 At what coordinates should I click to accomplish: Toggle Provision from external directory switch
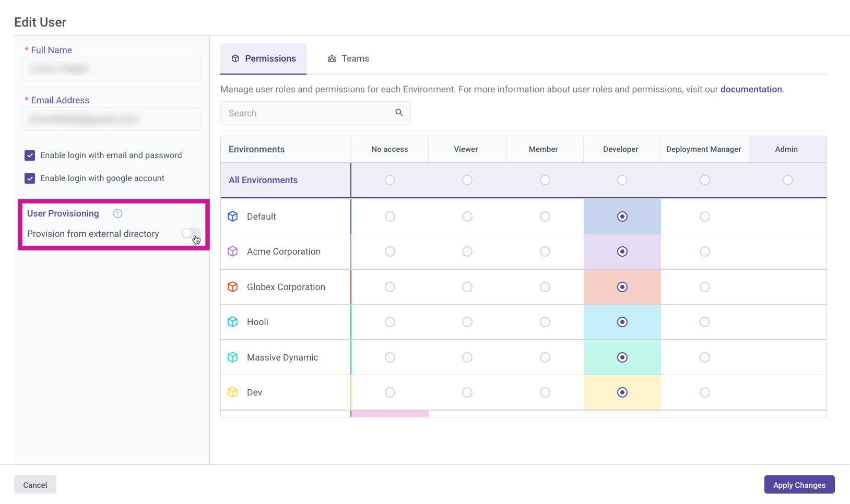(x=191, y=233)
